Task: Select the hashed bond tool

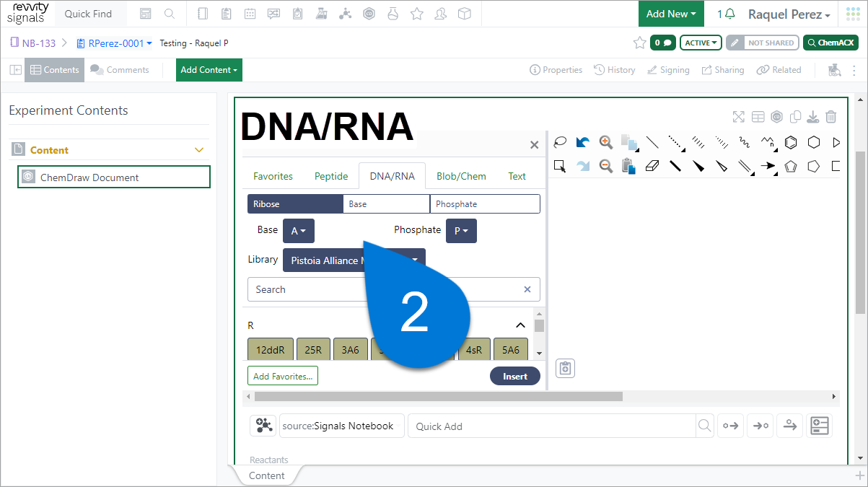Action: (x=698, y=142)
